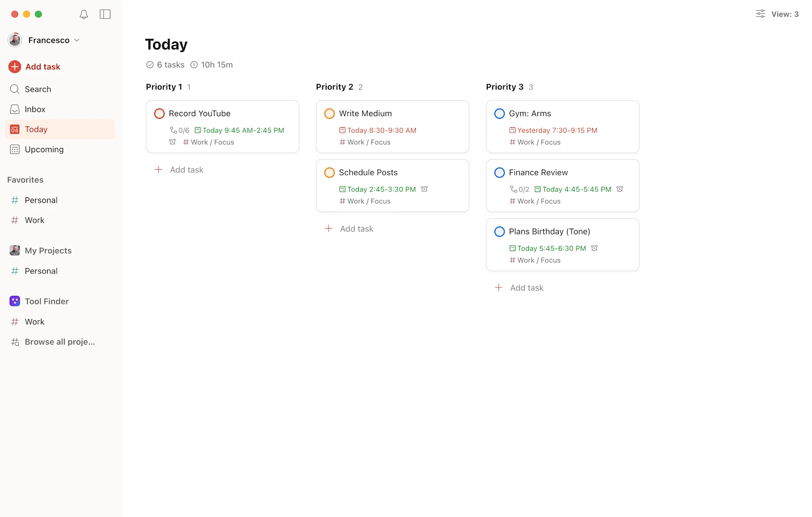Click the alarm reminder icon on Record YouTube

click(x=172, y=142)
